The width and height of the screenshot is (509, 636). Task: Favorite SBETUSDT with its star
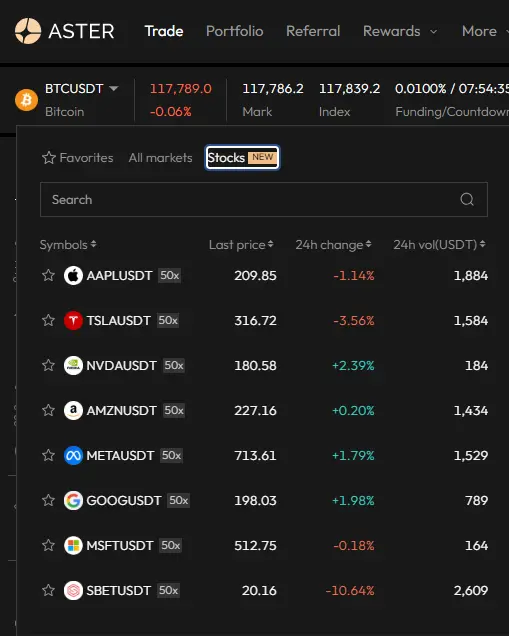48,590
